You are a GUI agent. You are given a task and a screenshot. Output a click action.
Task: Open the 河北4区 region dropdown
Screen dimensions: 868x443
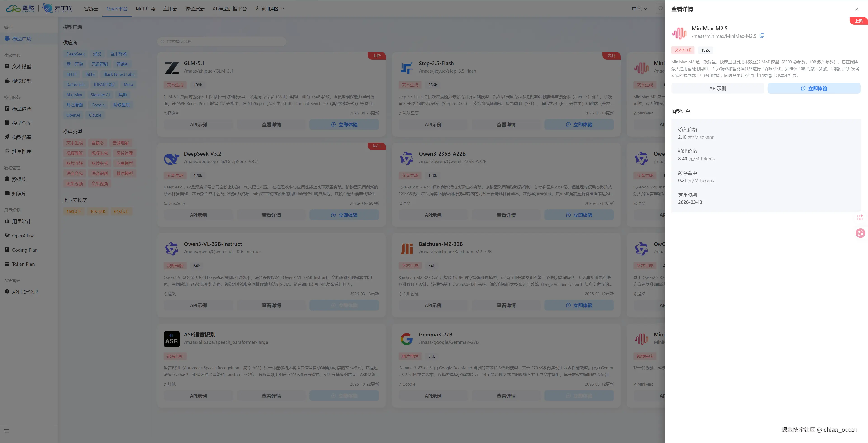(270, 9)
